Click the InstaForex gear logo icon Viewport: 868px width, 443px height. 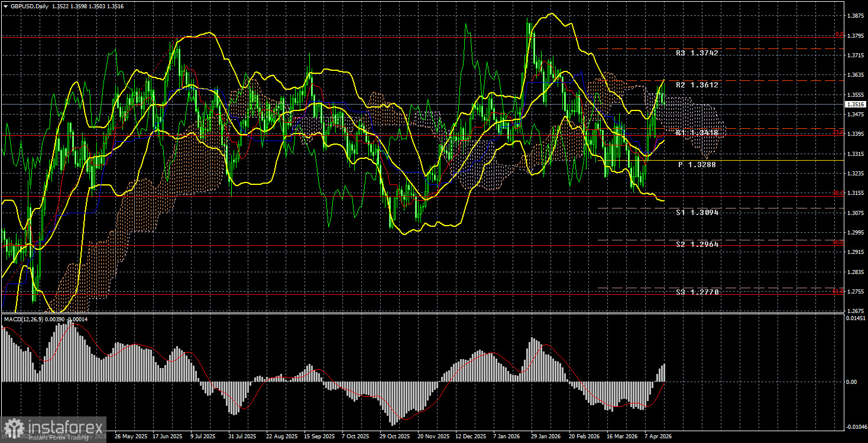coord(14,428)
